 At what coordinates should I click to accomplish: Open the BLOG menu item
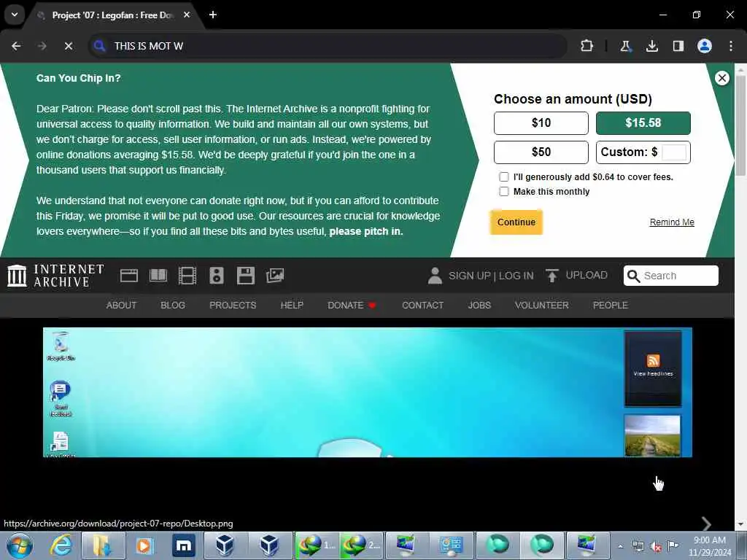pyautogui.click(x=173, y=306)
